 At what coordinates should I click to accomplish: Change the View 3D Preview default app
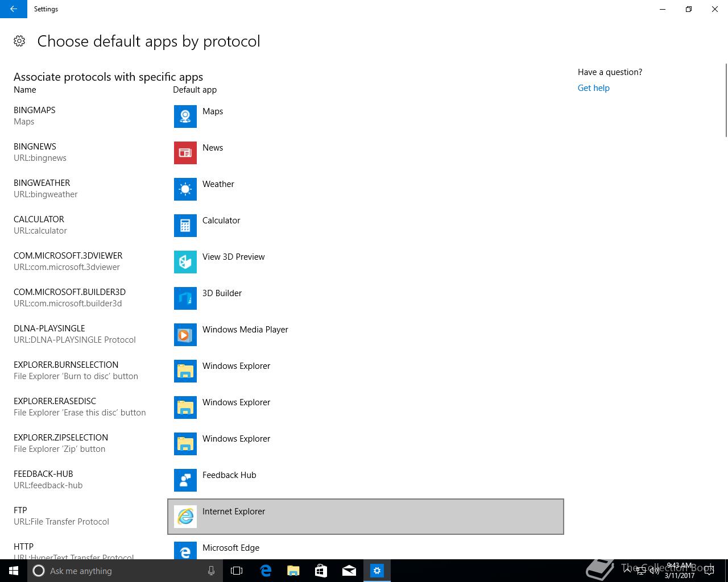[366, 262]
